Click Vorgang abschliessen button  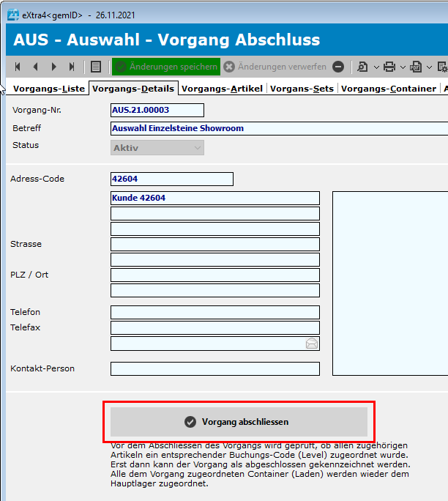tap(239, 422)
